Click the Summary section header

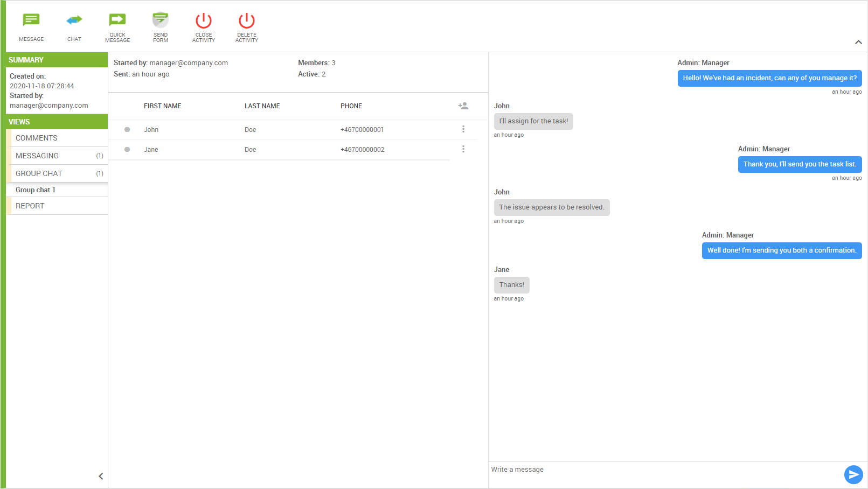[57, 60]
